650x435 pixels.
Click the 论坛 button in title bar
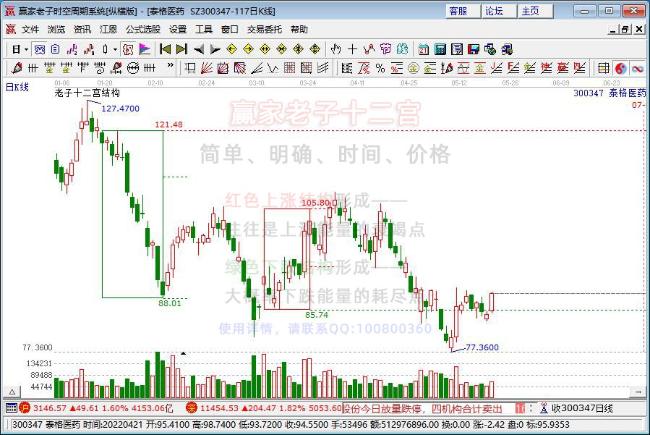point(499,11)
